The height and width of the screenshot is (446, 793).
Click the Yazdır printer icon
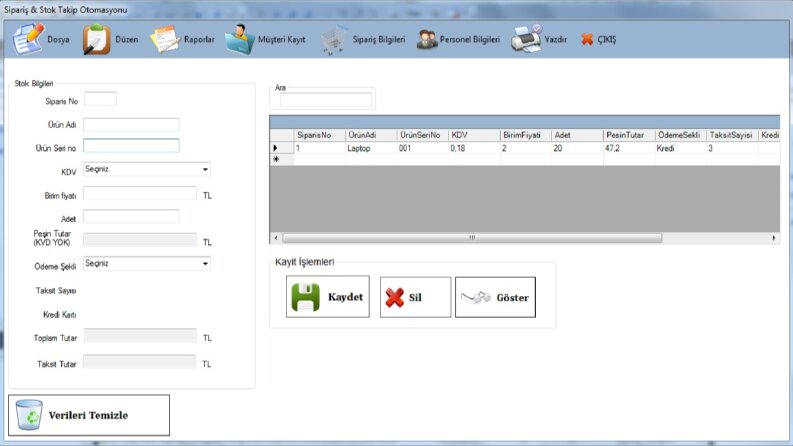coord(526,38)
